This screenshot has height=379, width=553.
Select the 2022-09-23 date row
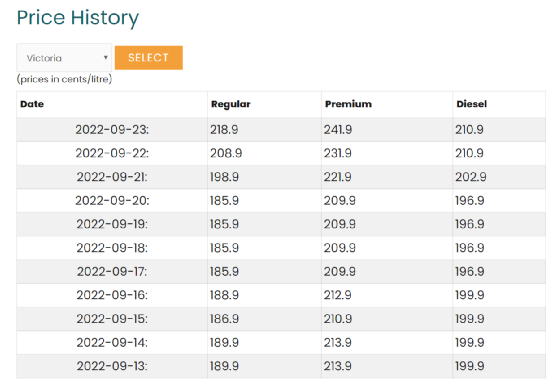tap(281, 129)
